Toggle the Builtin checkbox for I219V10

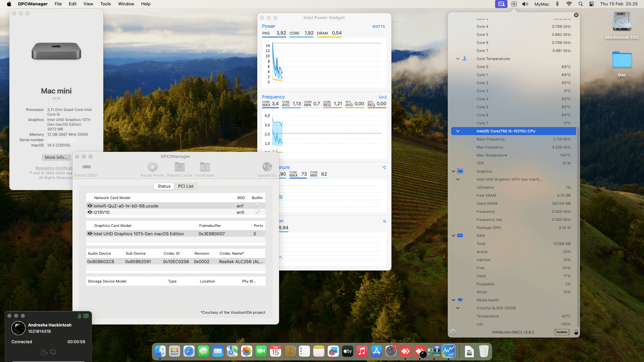tap(258, 212)
